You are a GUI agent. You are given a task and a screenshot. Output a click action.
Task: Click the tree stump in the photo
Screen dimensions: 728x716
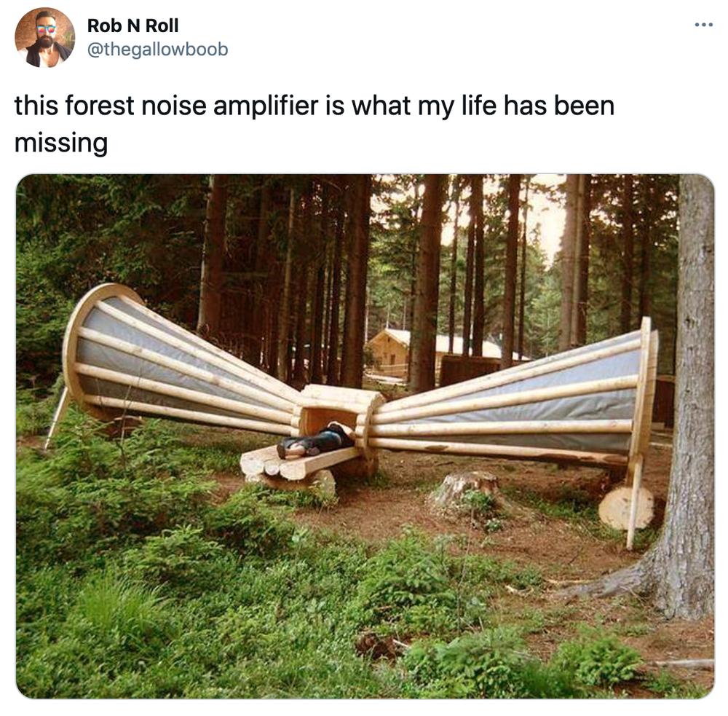466,491
